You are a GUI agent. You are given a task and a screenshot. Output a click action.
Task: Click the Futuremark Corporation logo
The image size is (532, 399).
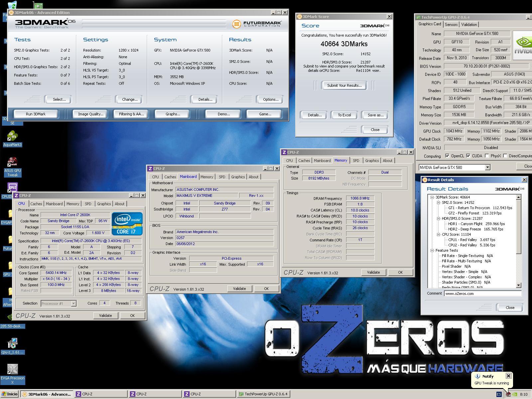pyautogui.click(x=257, y=24)
